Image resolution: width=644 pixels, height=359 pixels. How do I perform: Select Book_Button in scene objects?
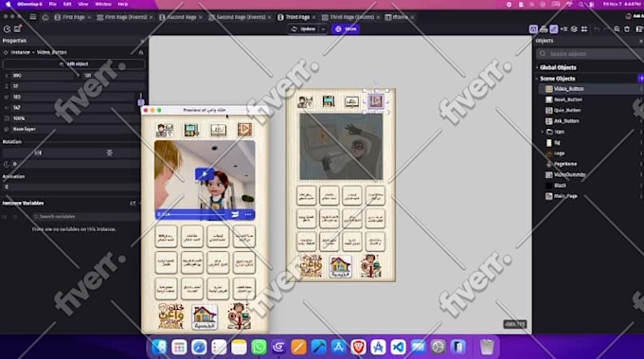568,99
